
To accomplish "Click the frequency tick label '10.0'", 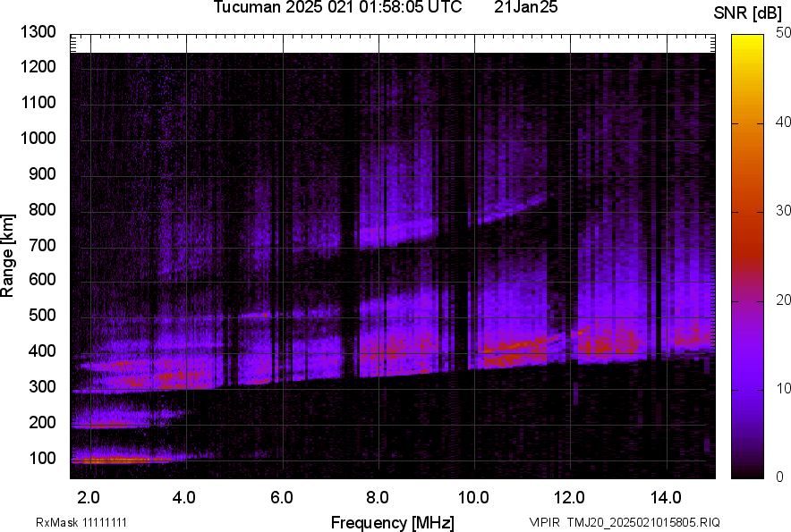I will point(473,498).
